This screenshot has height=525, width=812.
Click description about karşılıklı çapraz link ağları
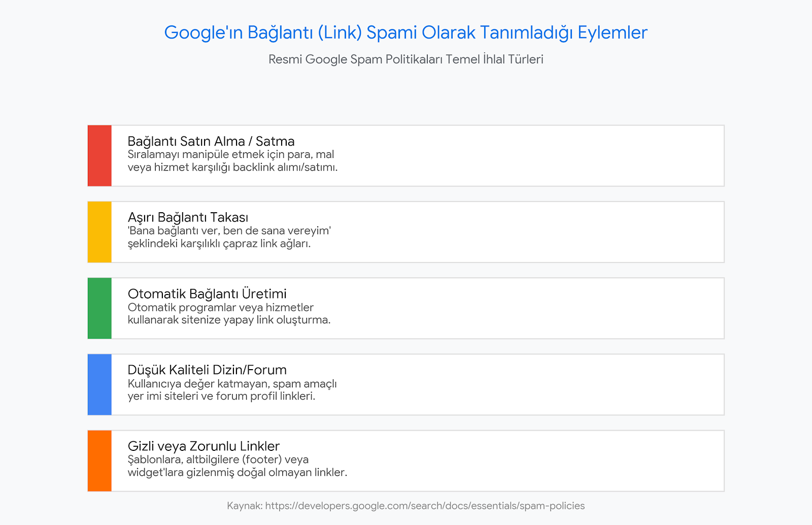229,237
